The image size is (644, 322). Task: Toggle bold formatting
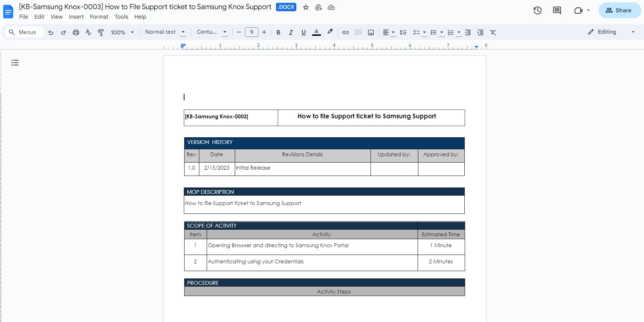[278, 32]
